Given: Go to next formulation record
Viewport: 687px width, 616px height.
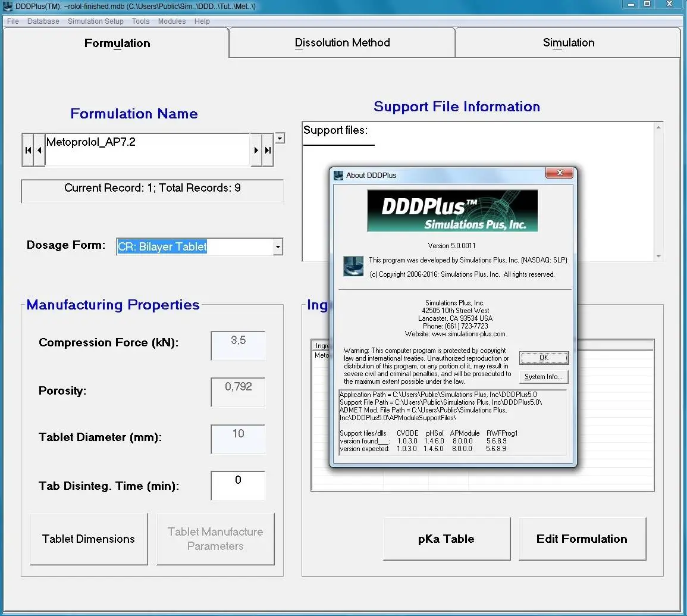Looking at the screenshot, I should 256,150.
